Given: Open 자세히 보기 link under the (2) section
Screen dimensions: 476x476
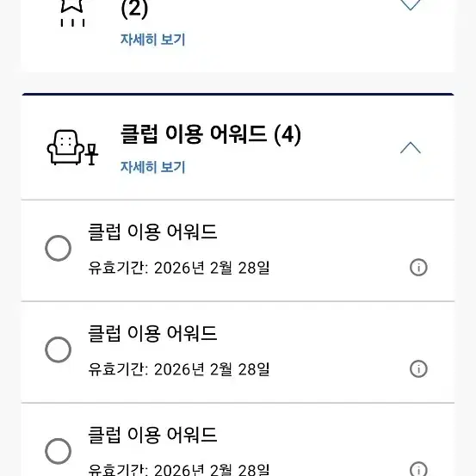Looking at the screenshot, I should click(x=152, y=40).
